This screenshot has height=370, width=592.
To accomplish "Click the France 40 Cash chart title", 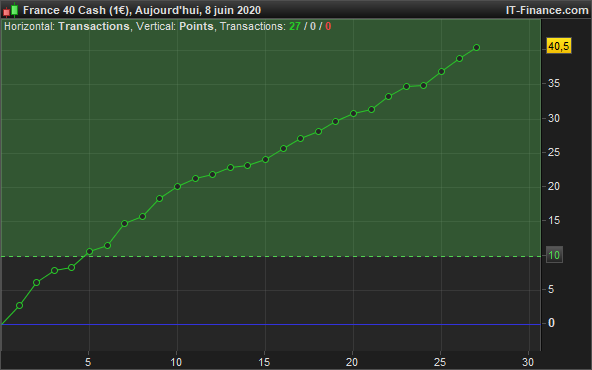I will point(142,10).
